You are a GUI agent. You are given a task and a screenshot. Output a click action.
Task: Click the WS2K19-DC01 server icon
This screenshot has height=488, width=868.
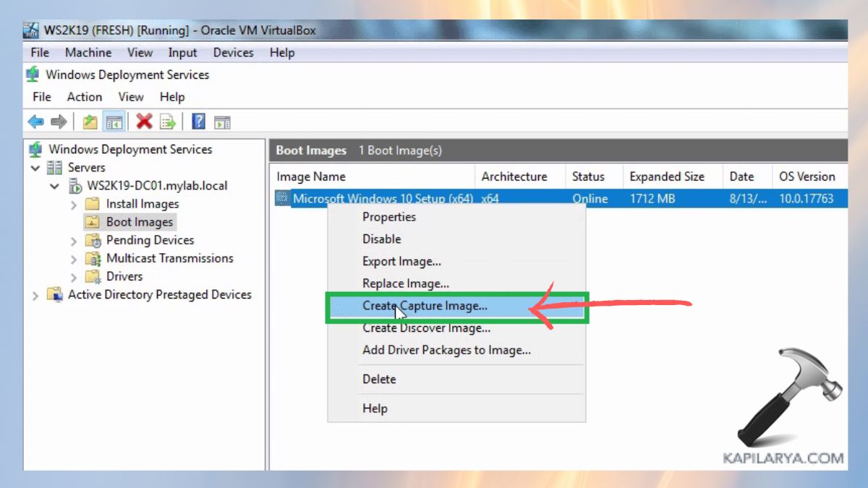coord(75,186)
